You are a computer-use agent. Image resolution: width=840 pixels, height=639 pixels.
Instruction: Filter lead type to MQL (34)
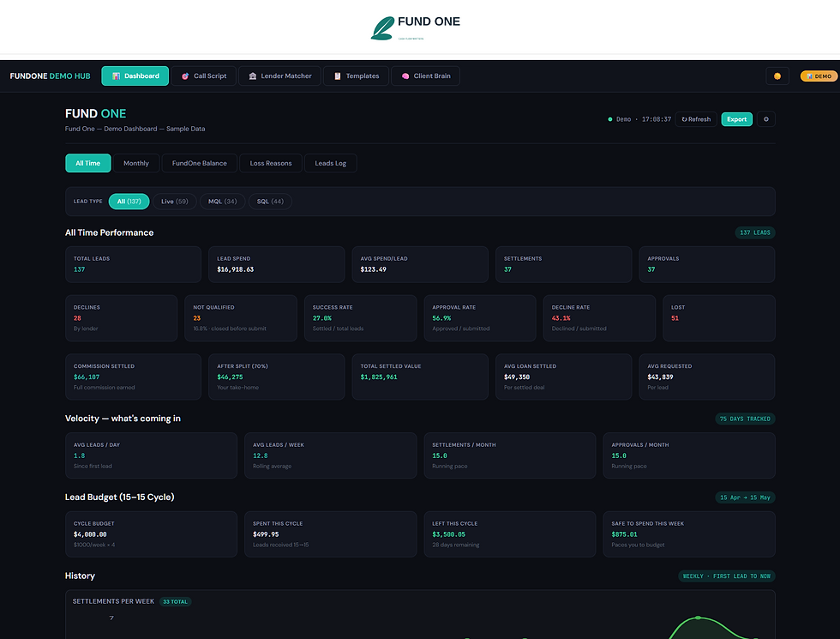click(222, 202)
